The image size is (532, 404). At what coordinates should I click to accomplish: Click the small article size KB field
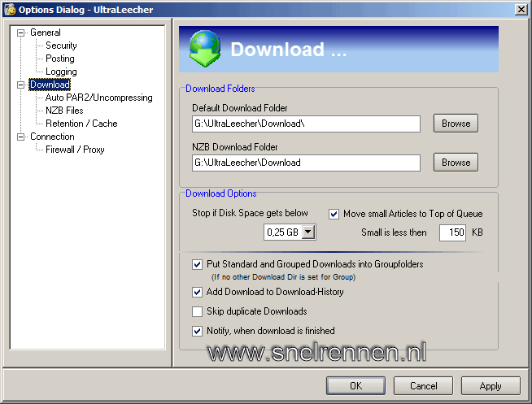click(452, 232)
